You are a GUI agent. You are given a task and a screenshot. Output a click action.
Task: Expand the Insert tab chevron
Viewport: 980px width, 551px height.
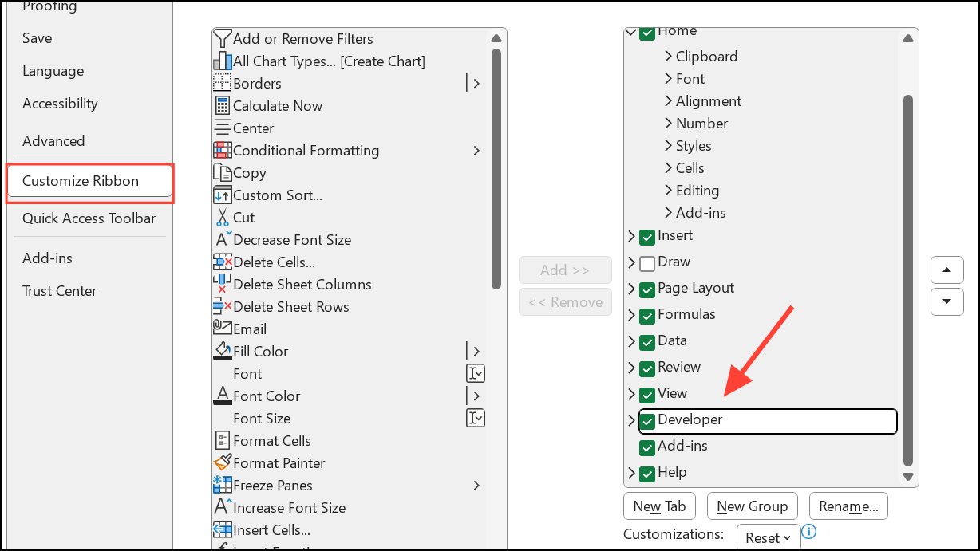[x=630, y=235]
